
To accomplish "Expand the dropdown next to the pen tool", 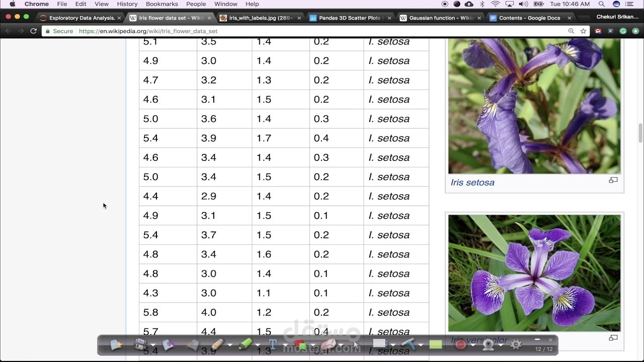I will pyautogui.click(x=229, y=345).
